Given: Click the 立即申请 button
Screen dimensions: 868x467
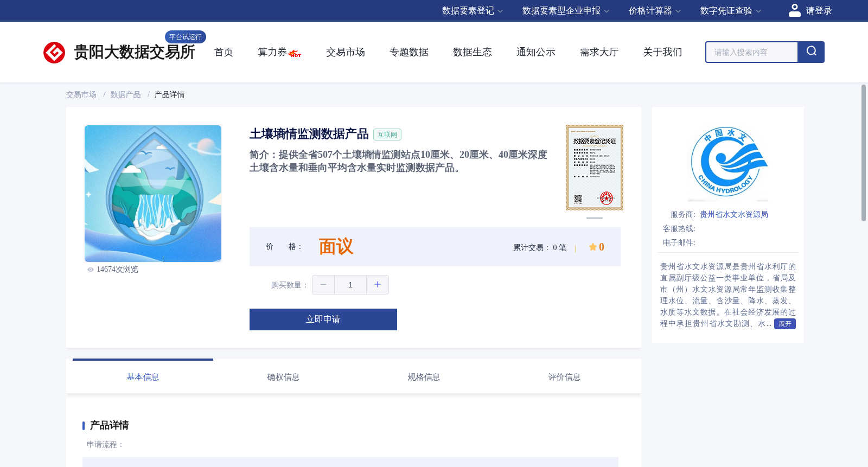Looking at the screenshot, I should click(x=323, y=319).
